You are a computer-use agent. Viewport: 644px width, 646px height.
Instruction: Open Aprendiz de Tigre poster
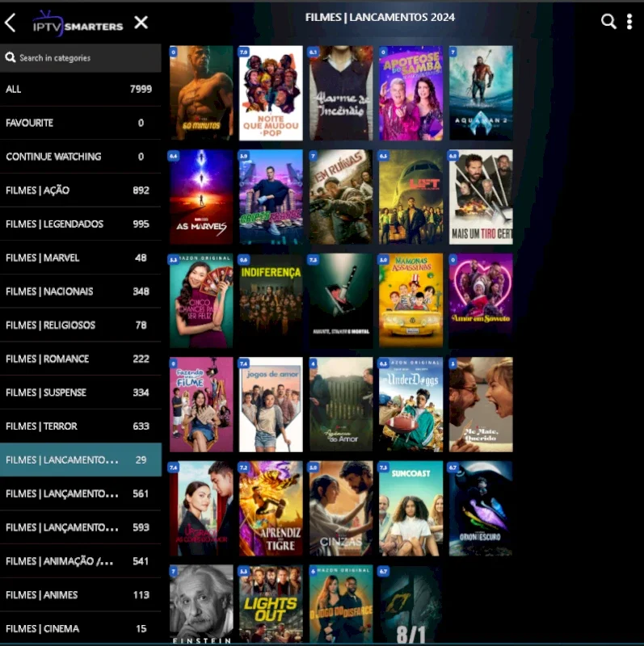tap(271, 509)
